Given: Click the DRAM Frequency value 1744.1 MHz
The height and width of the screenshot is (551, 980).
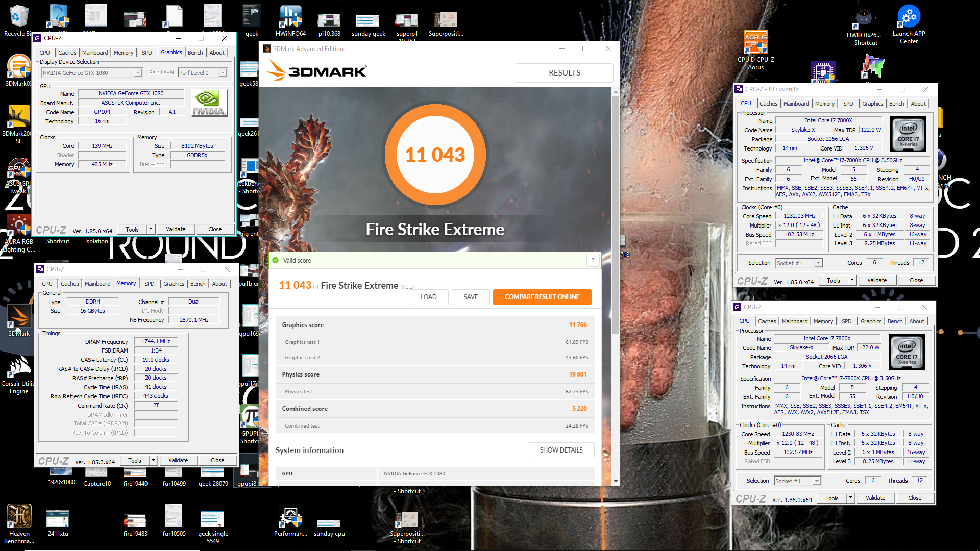Looking at the screenshot, I should (x=156, y=341).
